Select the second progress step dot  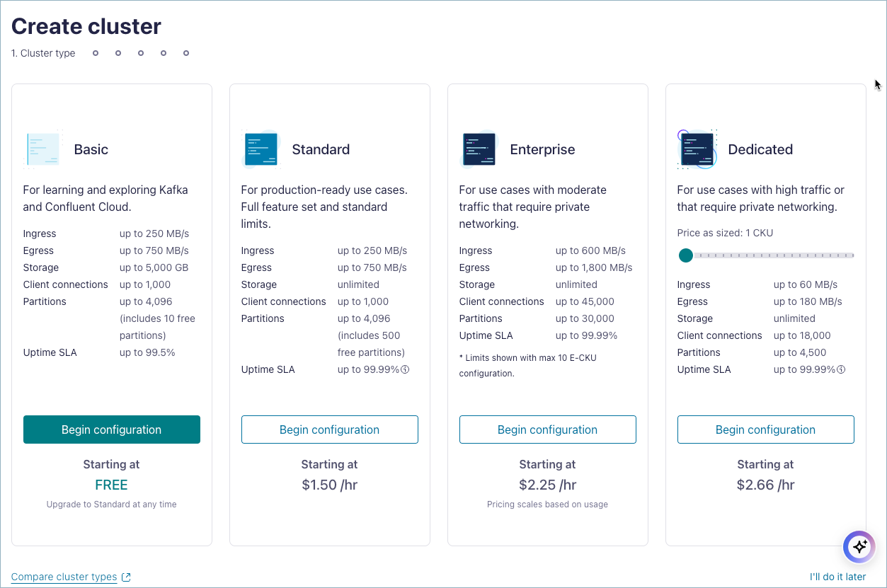click(118, 52)
